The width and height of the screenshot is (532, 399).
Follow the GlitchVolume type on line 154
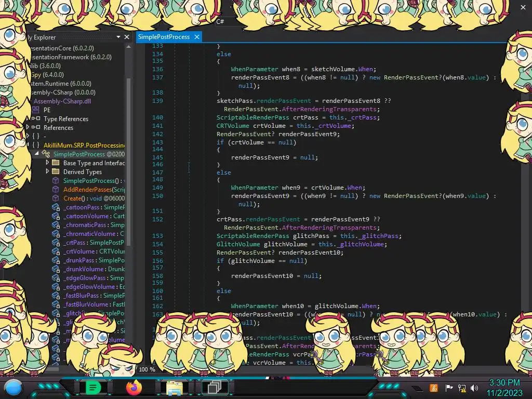(238, 244)
